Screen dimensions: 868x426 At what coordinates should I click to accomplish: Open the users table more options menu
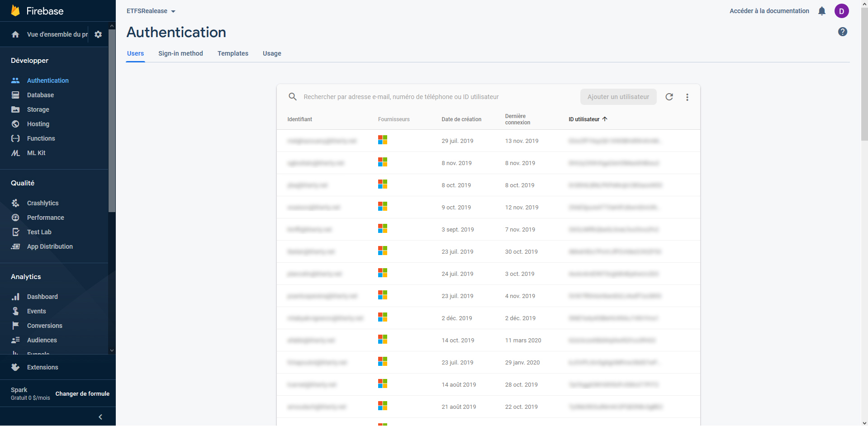pyautogui.click(x=687, y=97)
